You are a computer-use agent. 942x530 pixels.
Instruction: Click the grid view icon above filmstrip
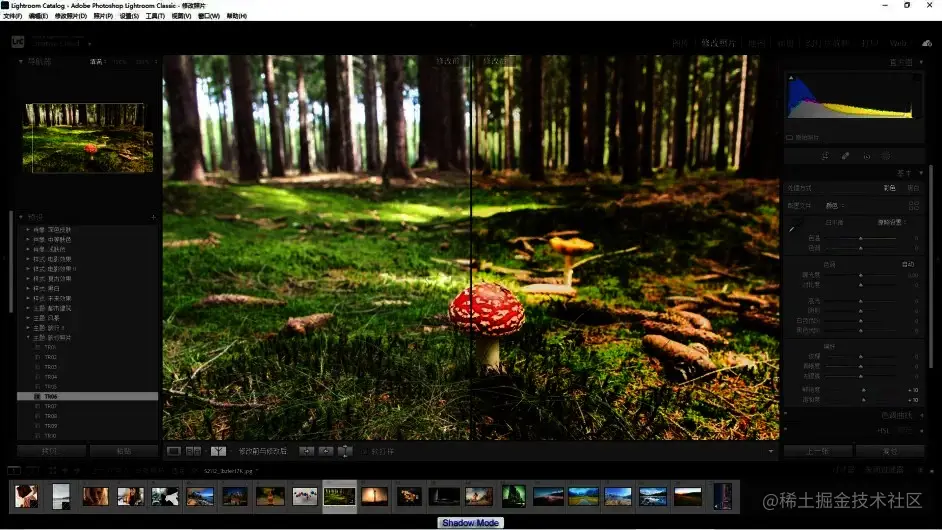coord(52,470)
